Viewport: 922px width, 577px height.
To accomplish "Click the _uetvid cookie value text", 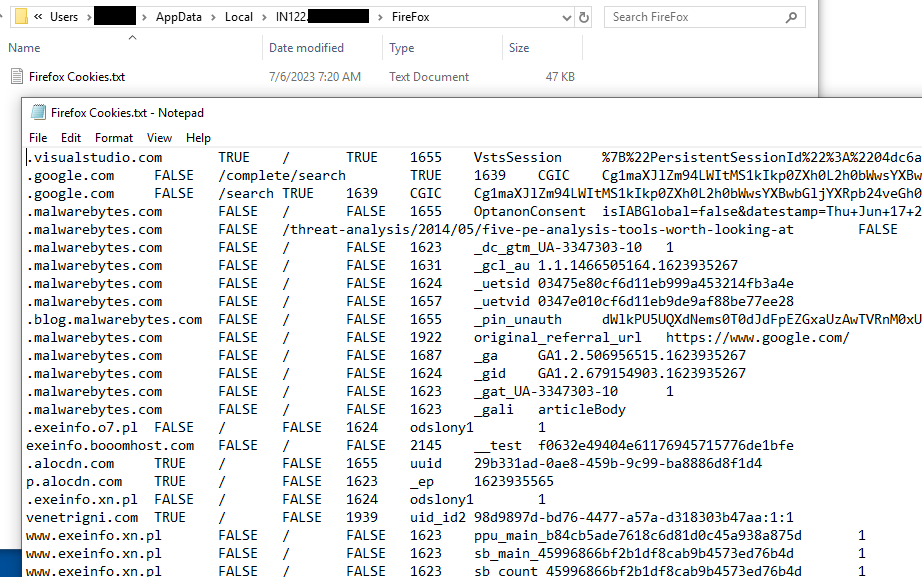I will pos(666,302).
